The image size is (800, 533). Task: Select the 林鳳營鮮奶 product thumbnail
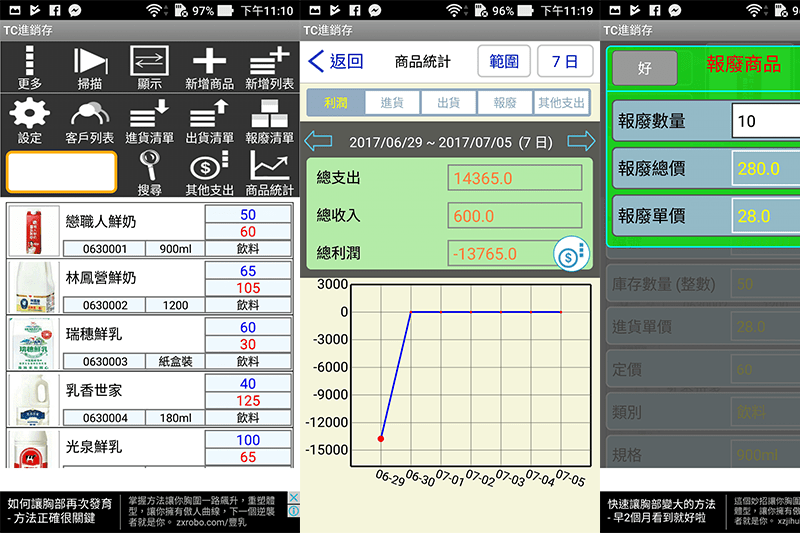pos(34,287)
